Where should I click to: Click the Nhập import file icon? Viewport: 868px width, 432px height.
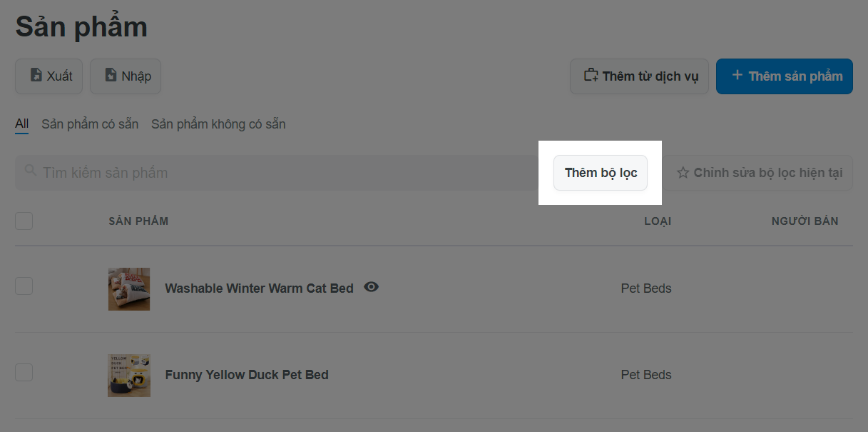point(111,75)
